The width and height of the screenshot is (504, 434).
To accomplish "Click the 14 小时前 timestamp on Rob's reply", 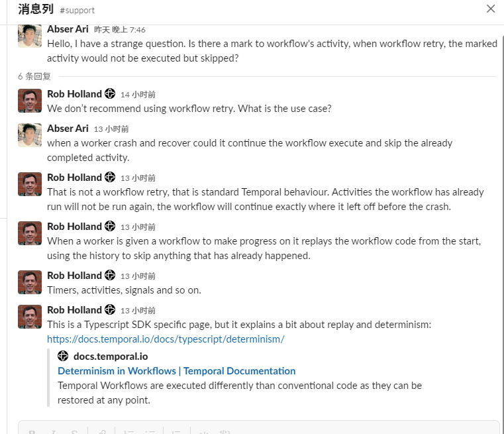I will (138, 95).
